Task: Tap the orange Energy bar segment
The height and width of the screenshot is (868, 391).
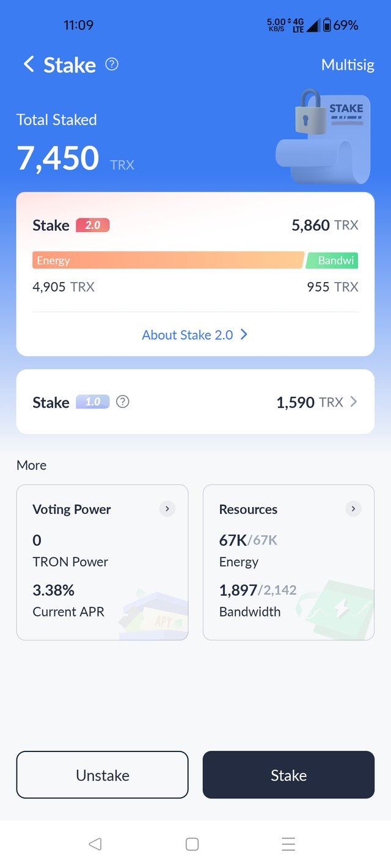Action: coord(168,261)
